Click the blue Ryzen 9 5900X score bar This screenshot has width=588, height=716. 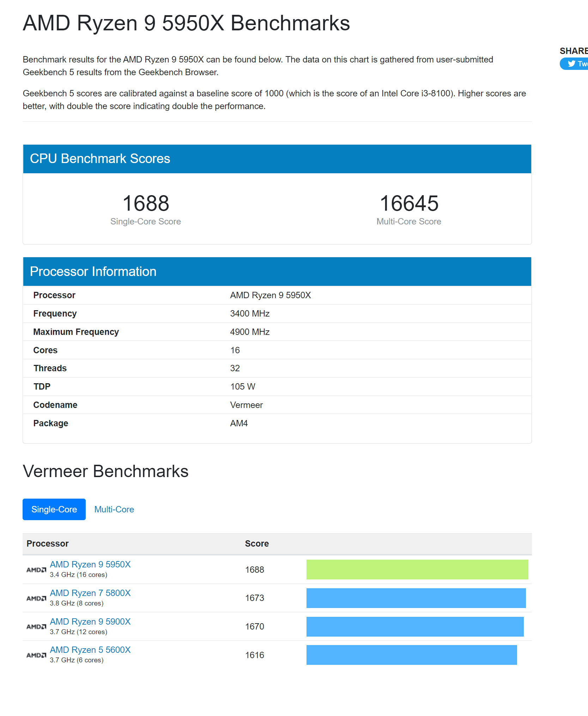coord(415,626)
